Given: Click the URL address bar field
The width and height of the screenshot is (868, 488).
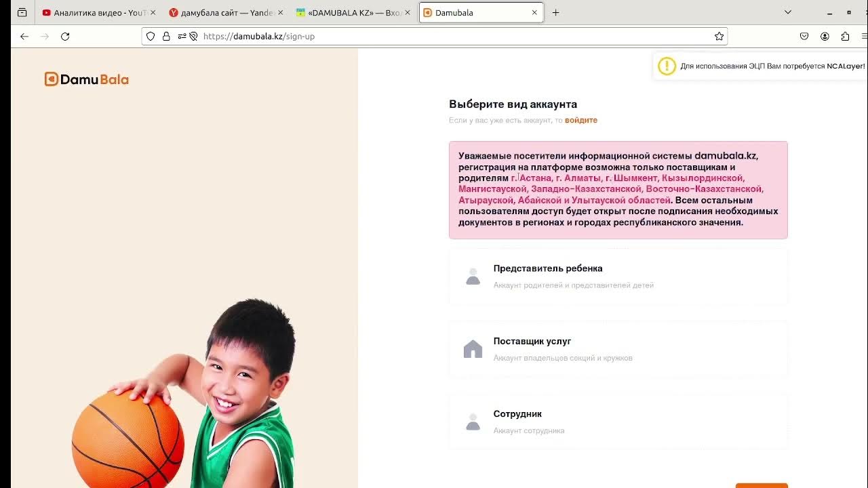Looking at the screenshot, I should 454,37.
